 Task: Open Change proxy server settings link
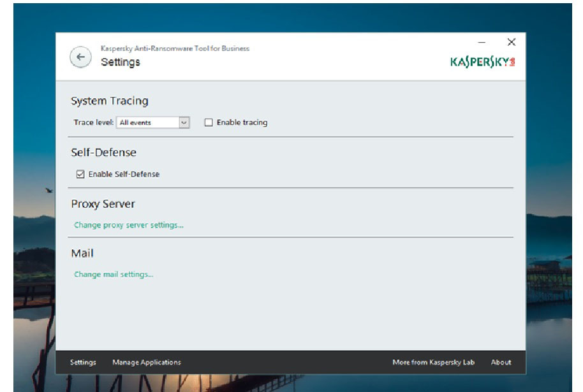[x=129, y=225]
